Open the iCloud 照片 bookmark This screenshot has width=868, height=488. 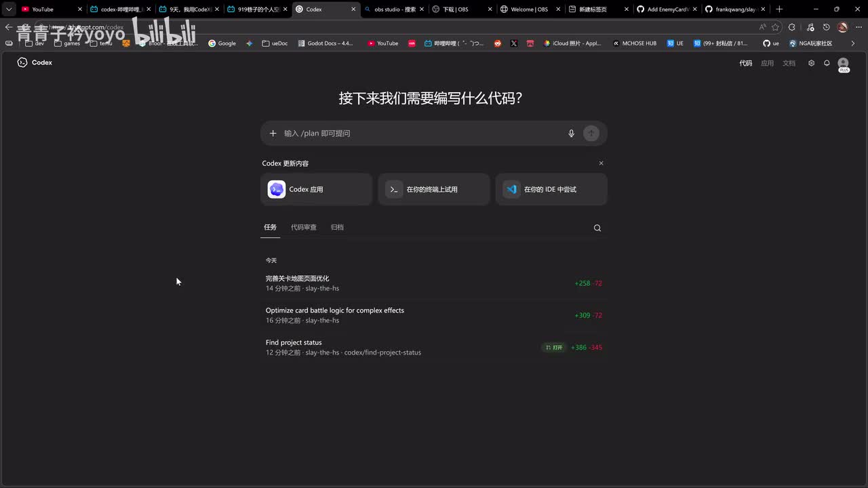(x=572, y=43)
